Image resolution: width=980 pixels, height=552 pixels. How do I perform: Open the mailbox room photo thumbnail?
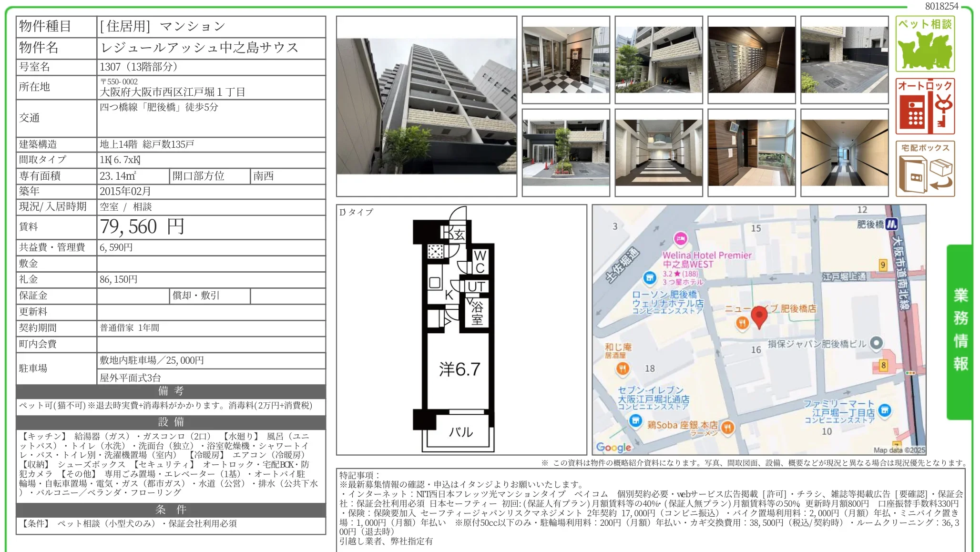752,60
